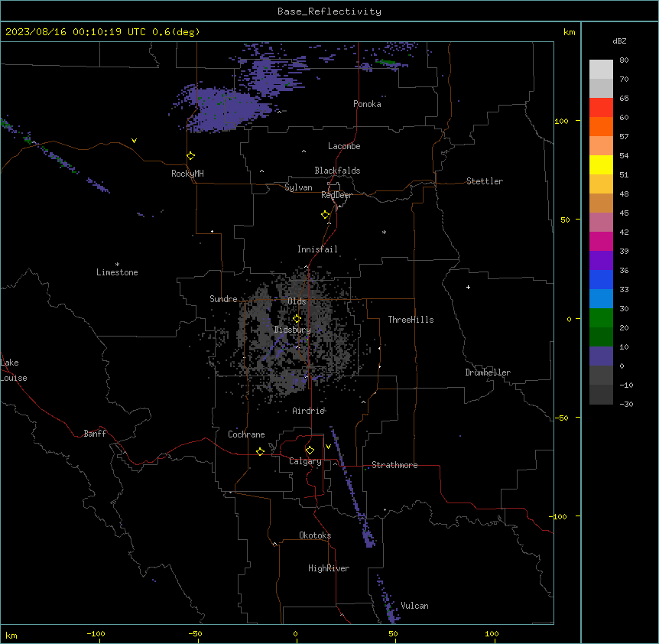Pick the light gray 70-80 dBZ legend swatch
The height and width of the screenshot is (644, 659).
pyautogui.click(x=601, y=70)
